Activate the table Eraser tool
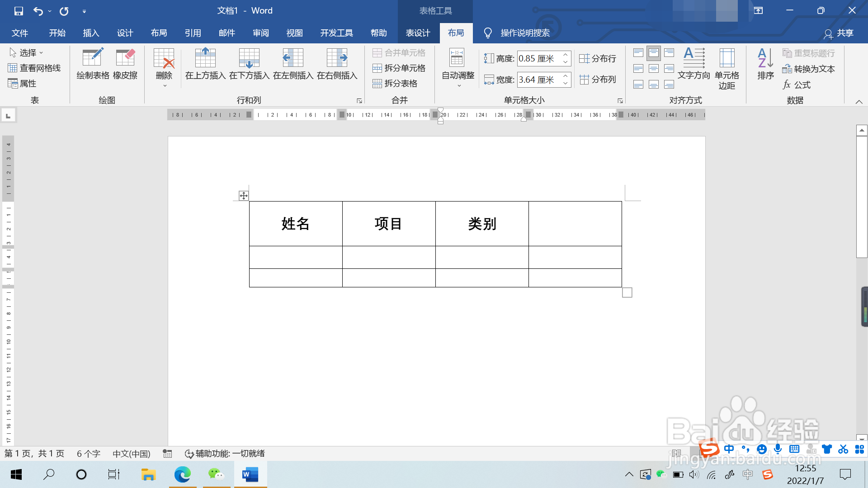Viewport: 868px width, 488px height. [125, 66]
